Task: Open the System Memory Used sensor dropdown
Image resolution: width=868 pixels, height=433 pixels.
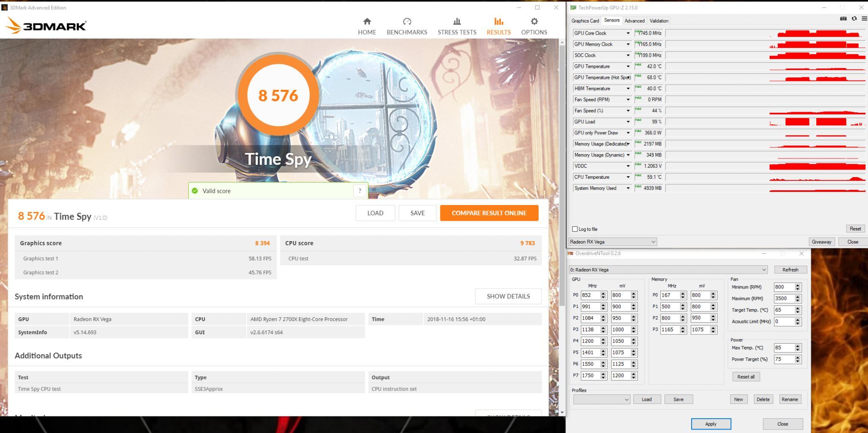Action: 628,188
